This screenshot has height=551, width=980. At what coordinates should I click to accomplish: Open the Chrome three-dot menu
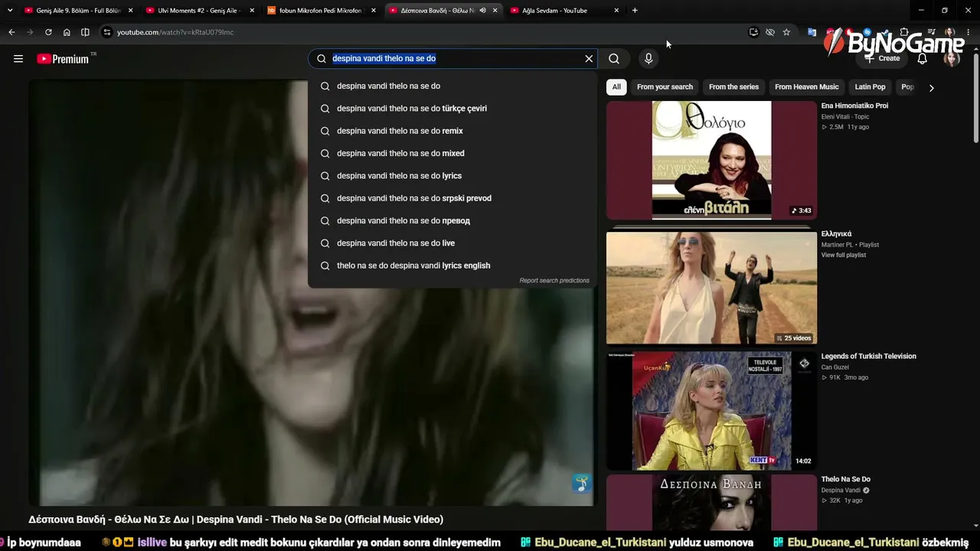point(968,32)
